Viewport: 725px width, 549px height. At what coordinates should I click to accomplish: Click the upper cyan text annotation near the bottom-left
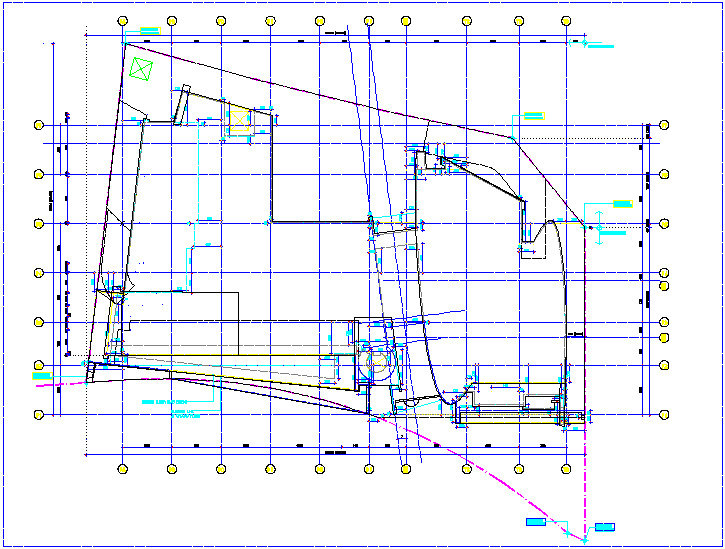point(165,402)
